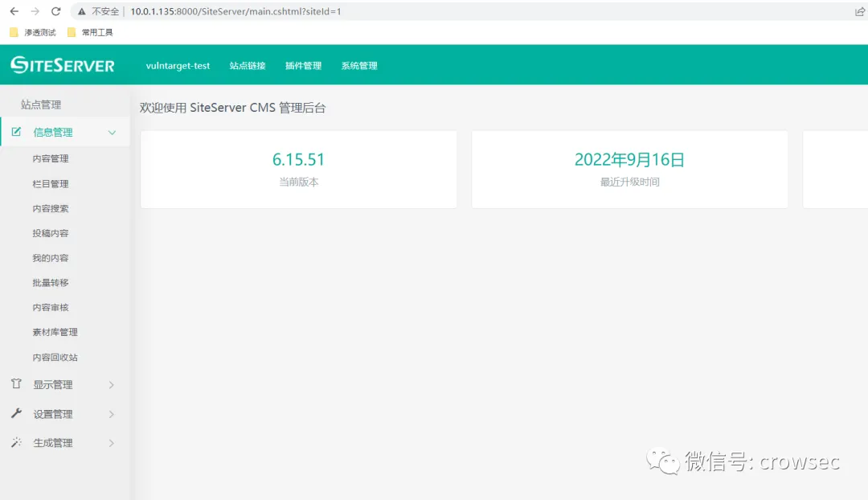Open the 站点链接 menu
This screenshot has width=868, height=500.
(x=248, y=65)
